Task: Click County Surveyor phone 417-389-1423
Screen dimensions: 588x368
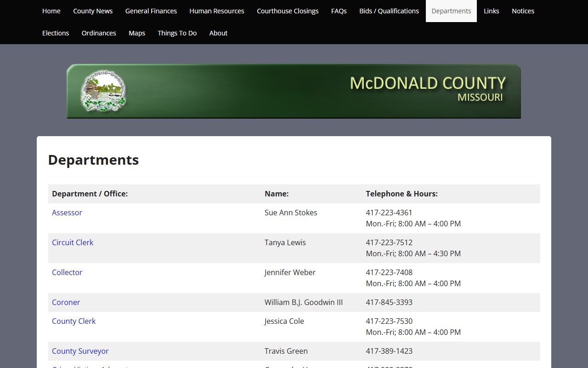Action: (x=389, y=351)
